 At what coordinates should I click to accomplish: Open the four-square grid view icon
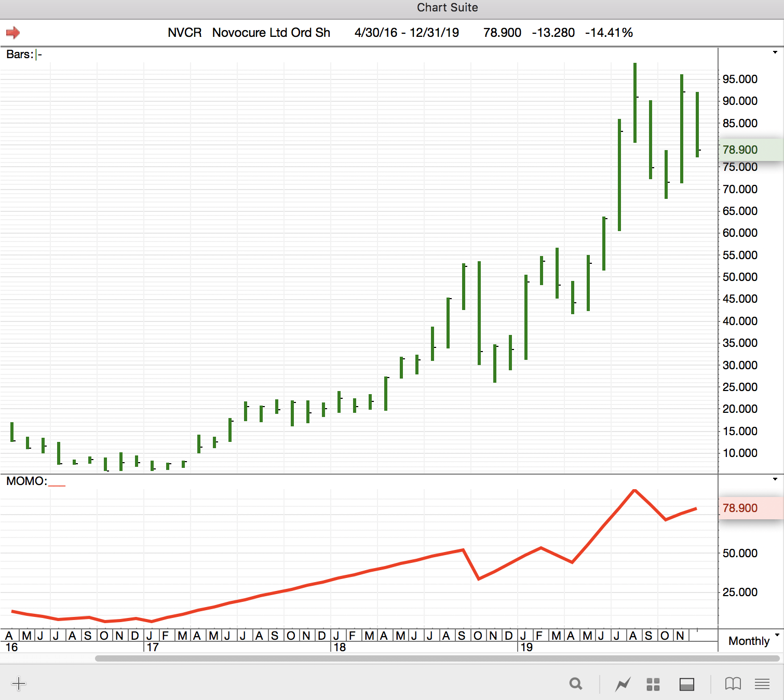(x=653, y=684)
